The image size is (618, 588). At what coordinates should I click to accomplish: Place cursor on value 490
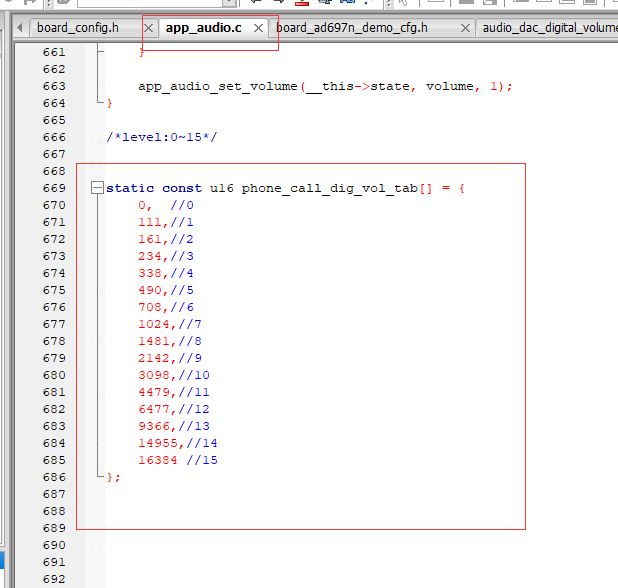point(150,290)
